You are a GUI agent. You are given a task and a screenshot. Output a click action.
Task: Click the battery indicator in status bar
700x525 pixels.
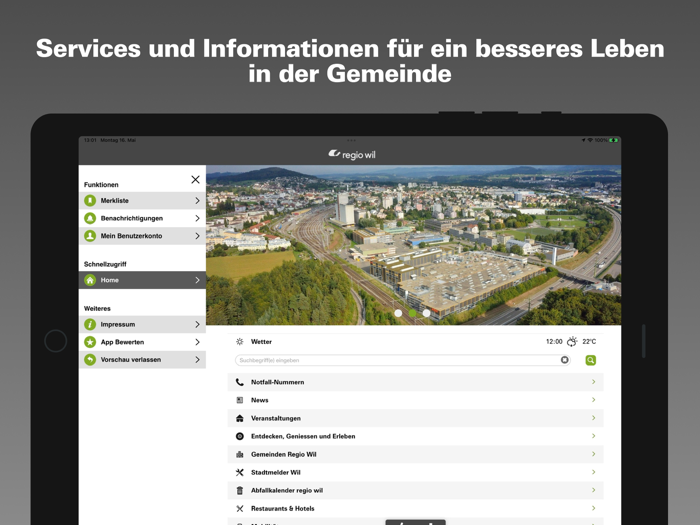point(614,140)
